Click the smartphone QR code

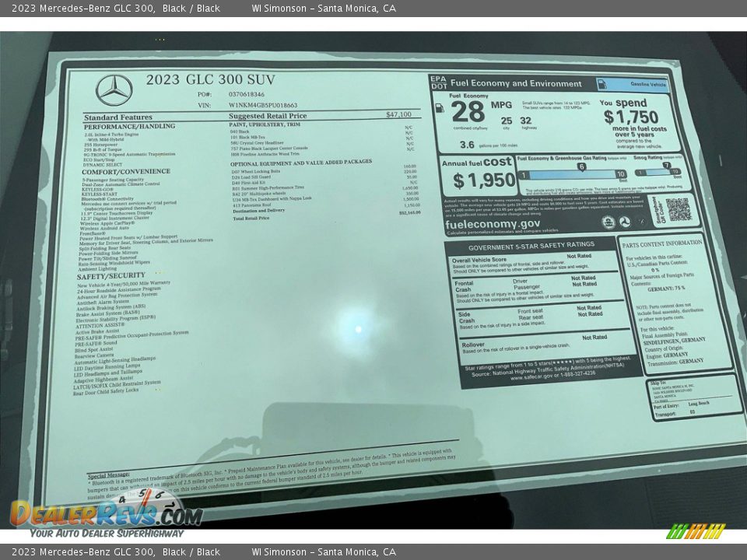679,209
